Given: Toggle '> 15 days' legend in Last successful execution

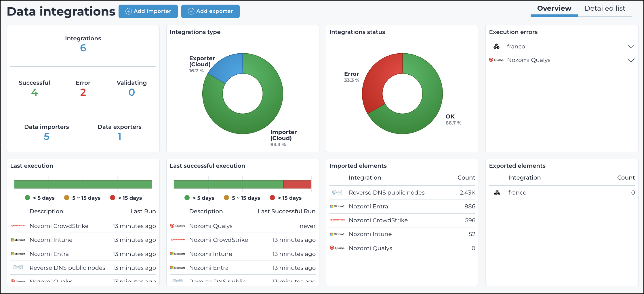Looking at the screenshot, I should (x=286, y=198).
